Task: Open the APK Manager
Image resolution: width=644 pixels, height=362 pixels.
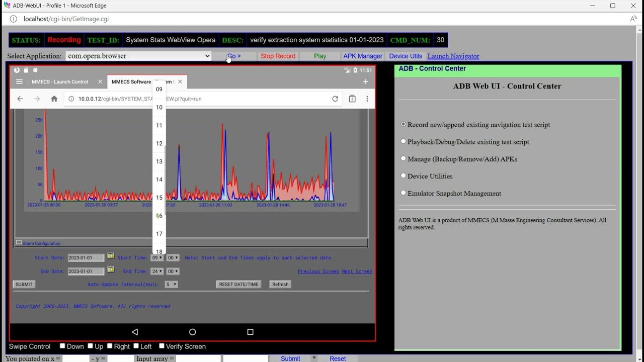Action: point(363,56)
